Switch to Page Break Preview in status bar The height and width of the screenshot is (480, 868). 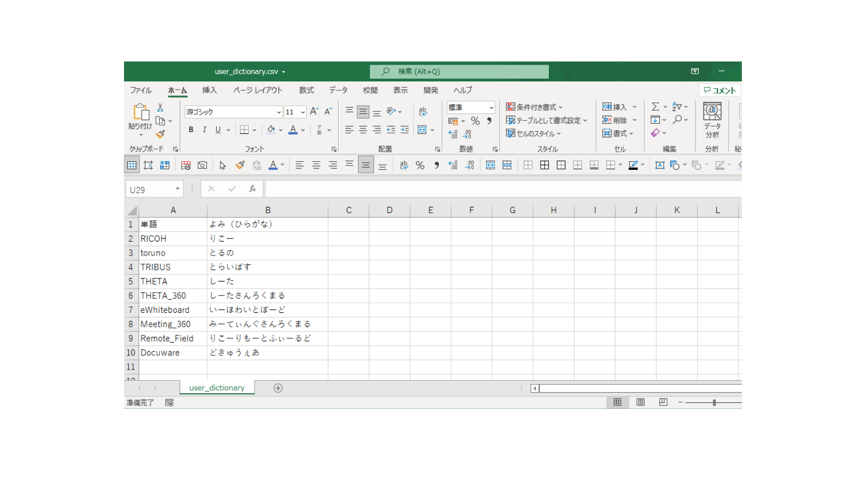(663, 402)
